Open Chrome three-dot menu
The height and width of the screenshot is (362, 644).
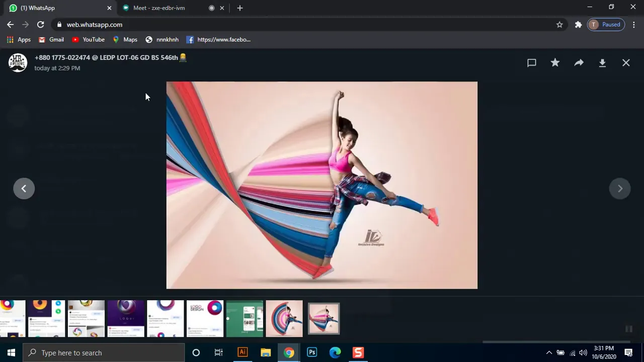click(634, 25)
